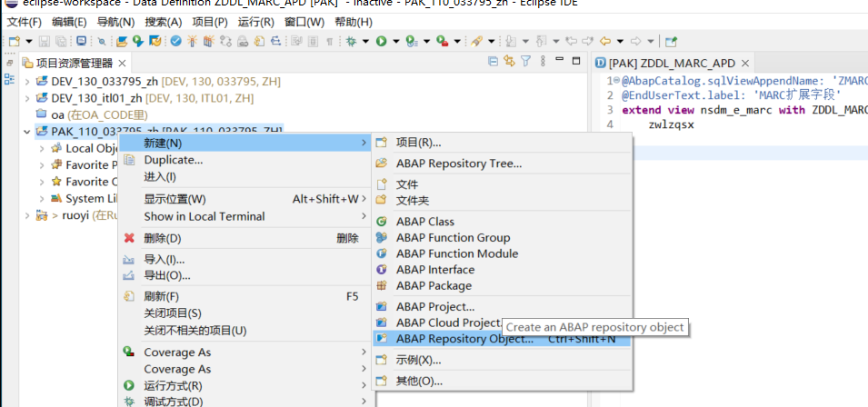868x407 pixels.
Task: Click the Debug bug toolbar icon
Action: (352, 41)
